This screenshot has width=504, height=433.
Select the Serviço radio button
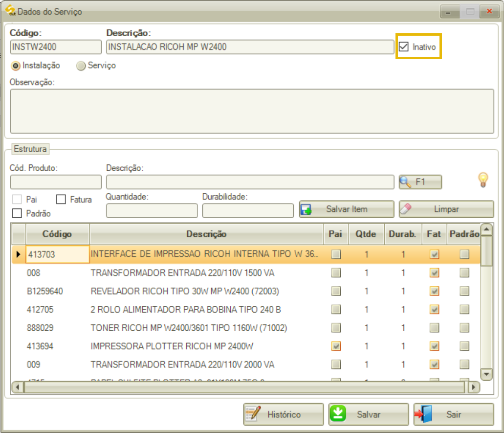pos(81,66)
